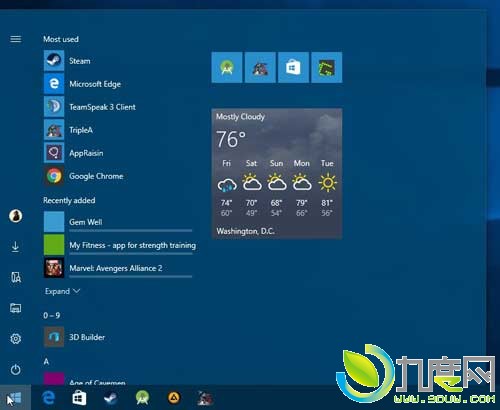Open Android Studio from the taskbar

[x=142, y=398]
